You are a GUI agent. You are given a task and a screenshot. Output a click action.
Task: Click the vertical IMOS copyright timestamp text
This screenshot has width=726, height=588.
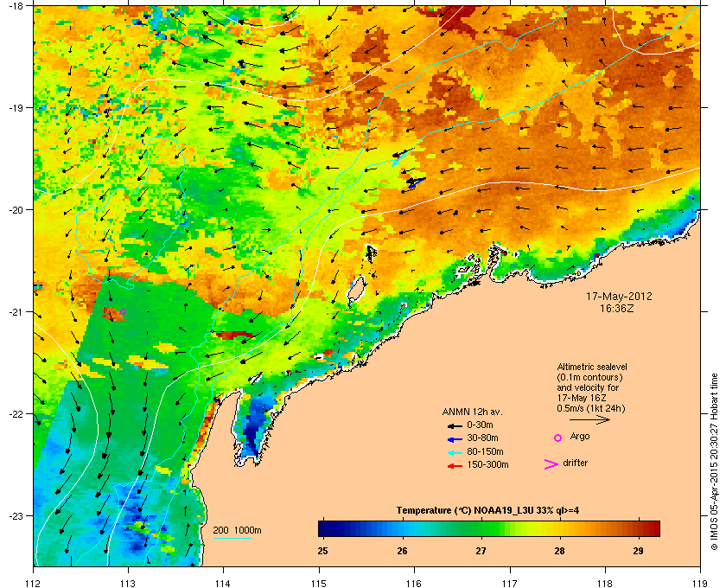click(x=714, y=462)
